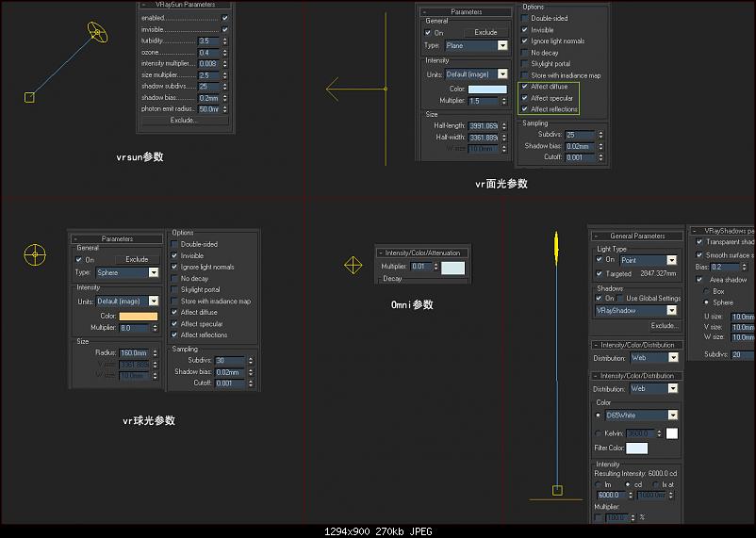Toggle Affect specular on the Plane light

tap(525, 98)
